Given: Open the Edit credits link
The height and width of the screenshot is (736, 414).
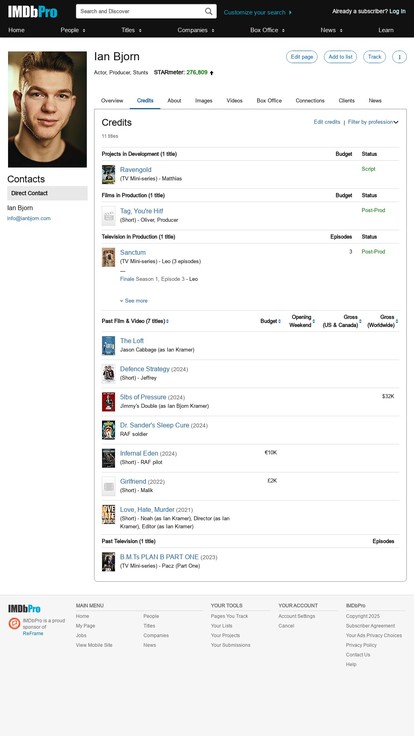Looking at the screenshot, I should pyautogui.click(x=327, y=122).
